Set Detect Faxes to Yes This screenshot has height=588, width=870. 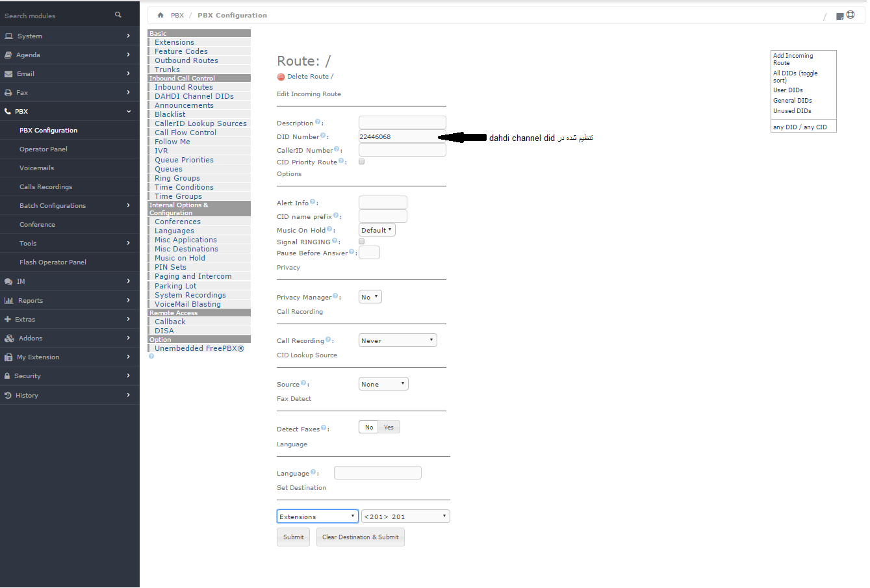(389, 427)
